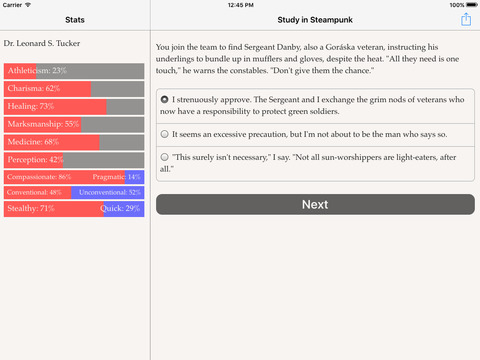Select the 'I strenuously approve' option
This screenshot has height=360, width=480.
315,106
